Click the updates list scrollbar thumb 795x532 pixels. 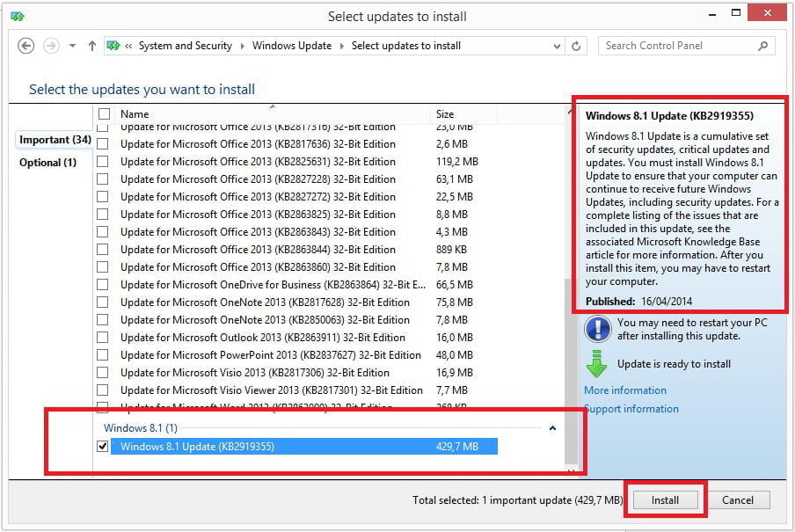tap(571, 370)
